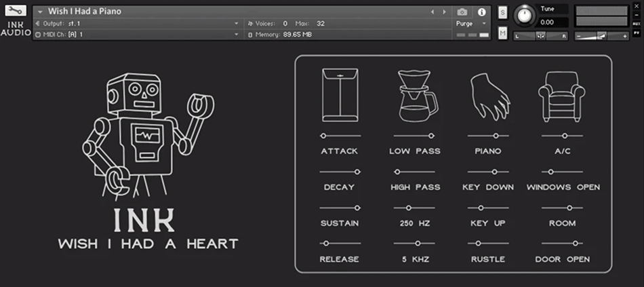The image size is (644, 287).
Task: Open the wrench edit mode icon
Action: [x=16, y=11]
